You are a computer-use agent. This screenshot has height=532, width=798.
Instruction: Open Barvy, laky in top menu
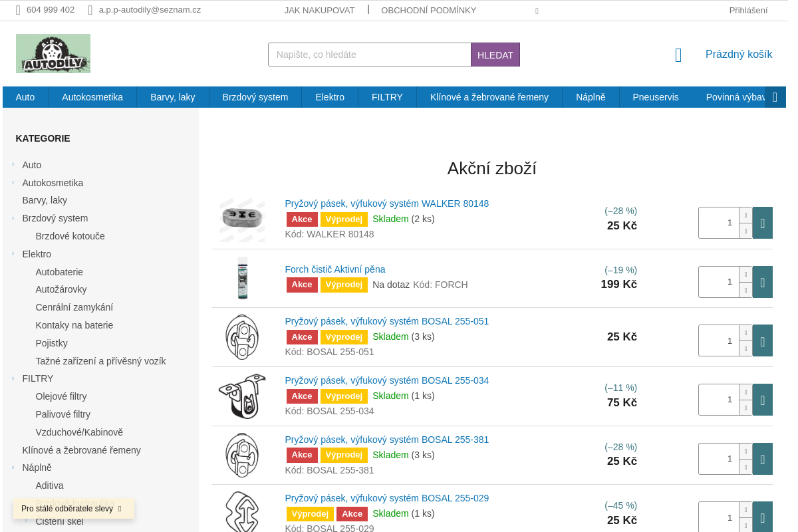(173, 97)
